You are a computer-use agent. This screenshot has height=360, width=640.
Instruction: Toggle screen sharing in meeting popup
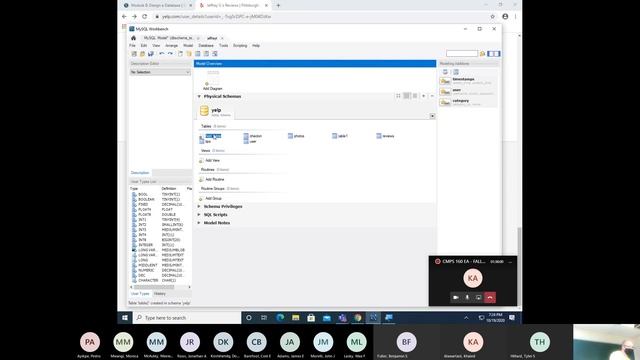point(478,298)
